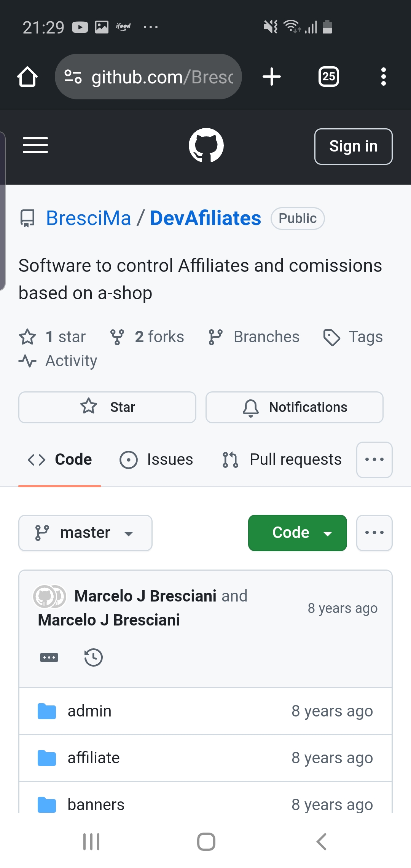Switch to the Issues tab
The width and height of the screenshot is (411, 868).
(156, 460)
